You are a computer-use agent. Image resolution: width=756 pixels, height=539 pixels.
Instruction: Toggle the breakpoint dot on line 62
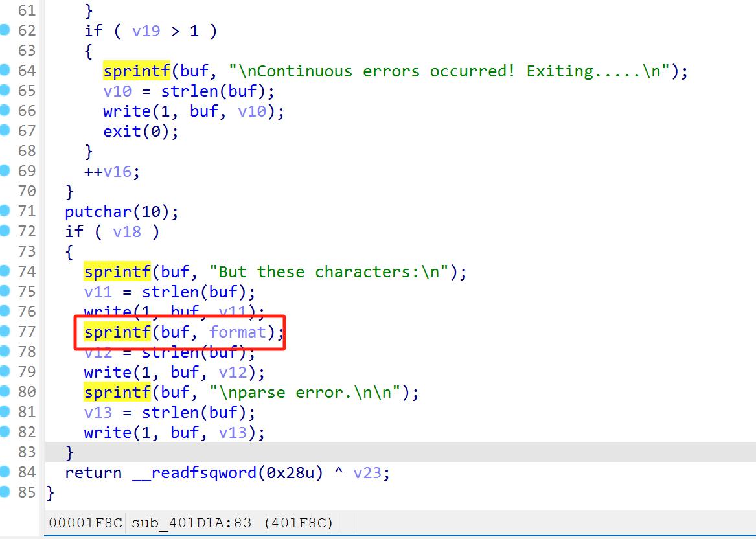click(x=5, y=30)
